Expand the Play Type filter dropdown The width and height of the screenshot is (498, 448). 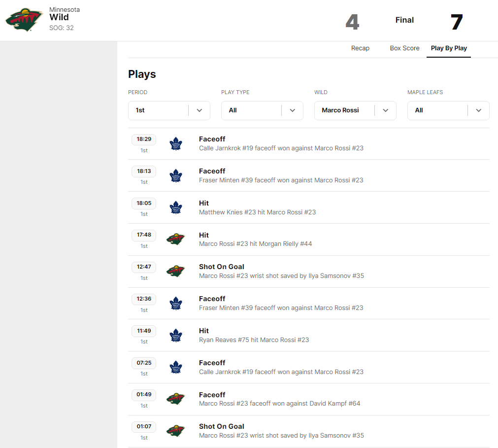point(262,110)
